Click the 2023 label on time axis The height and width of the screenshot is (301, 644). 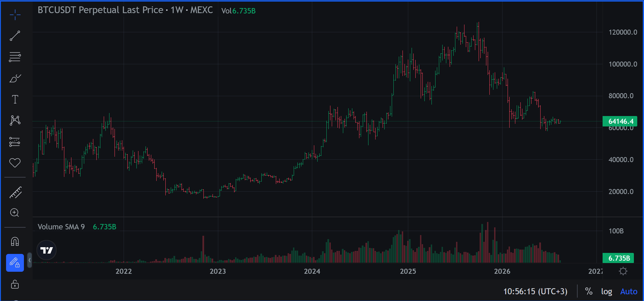pos(218,271)
